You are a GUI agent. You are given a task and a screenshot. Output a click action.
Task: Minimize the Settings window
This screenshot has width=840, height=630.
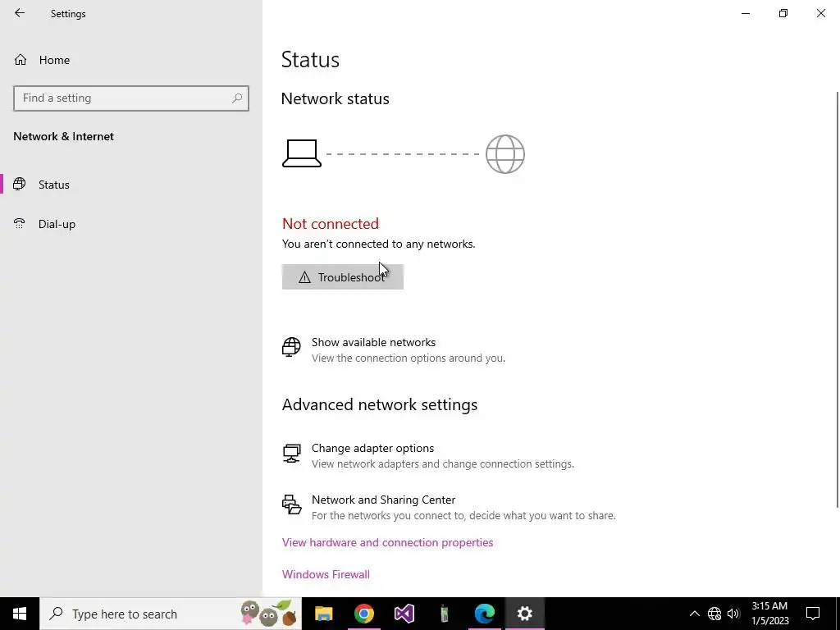(x=745, y=13)
